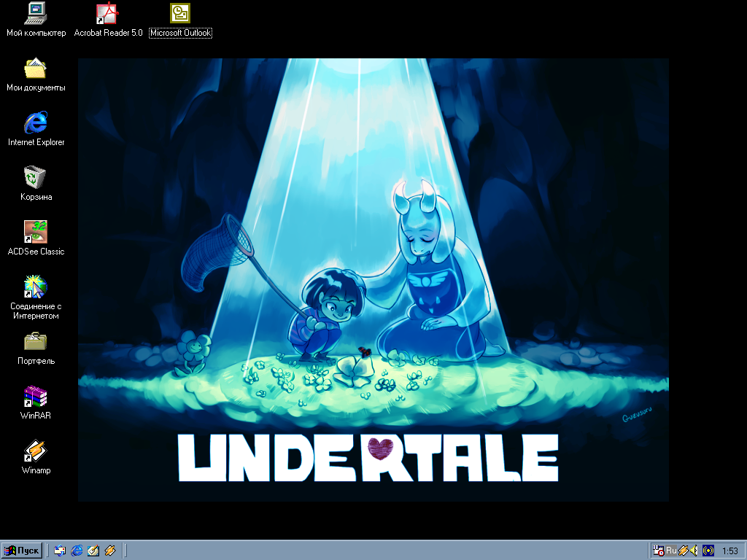Select the Acrobat Reader 5.0 shortcut
The width and height of the screenshot is (747, 560).
point(108,13)
